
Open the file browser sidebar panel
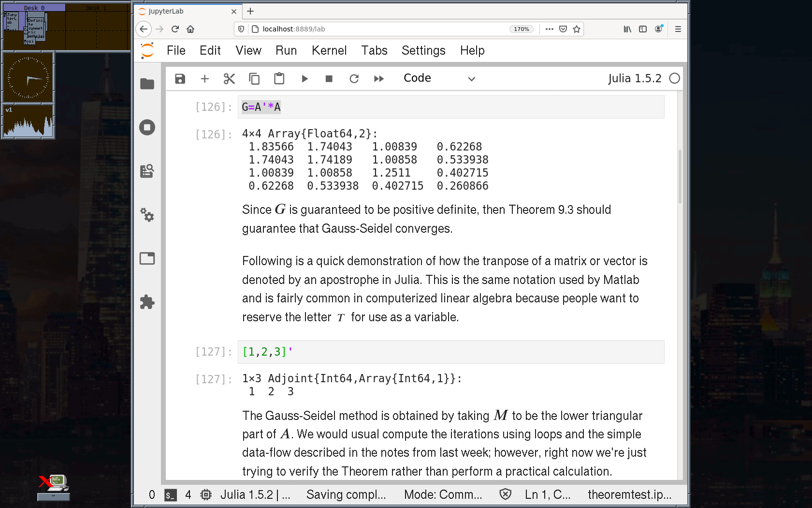tap(147, 84)
